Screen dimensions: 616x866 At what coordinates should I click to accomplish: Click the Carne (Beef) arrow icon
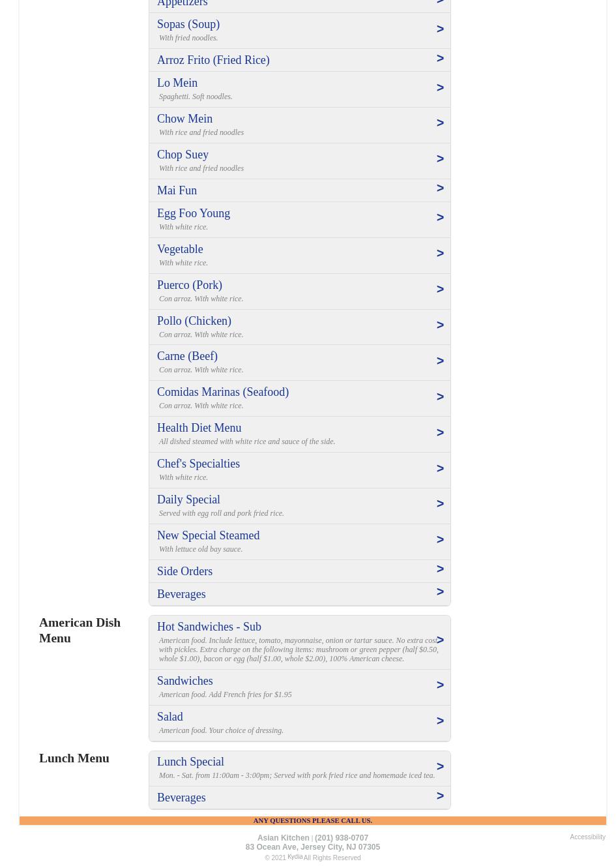click(x=440, y=361)
